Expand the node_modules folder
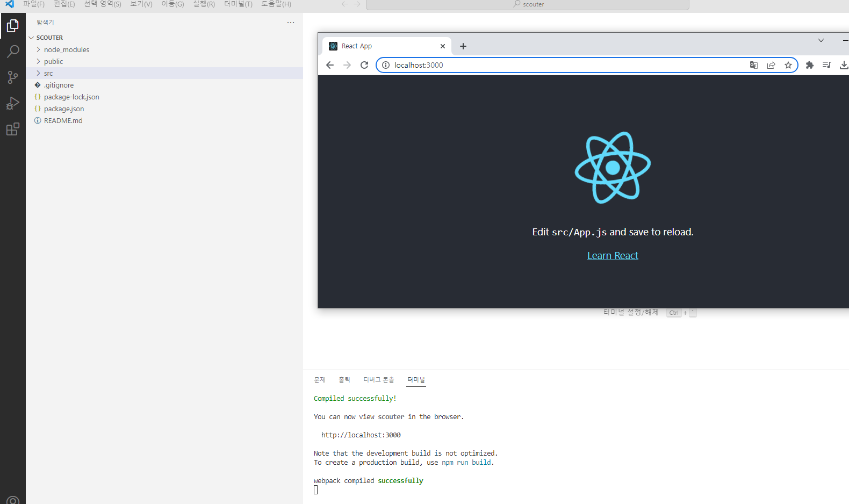This screenshot has width=849, height=504. pos(164,49)
